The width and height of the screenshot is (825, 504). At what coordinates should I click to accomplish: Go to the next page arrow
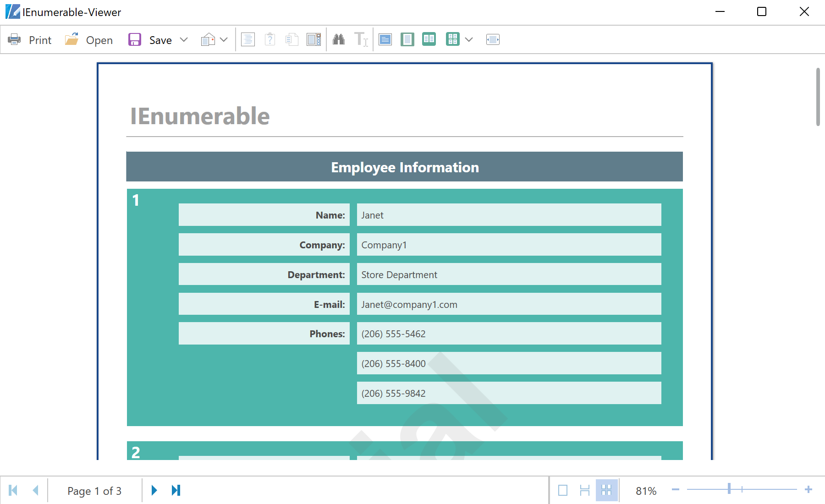coord(154,490)
